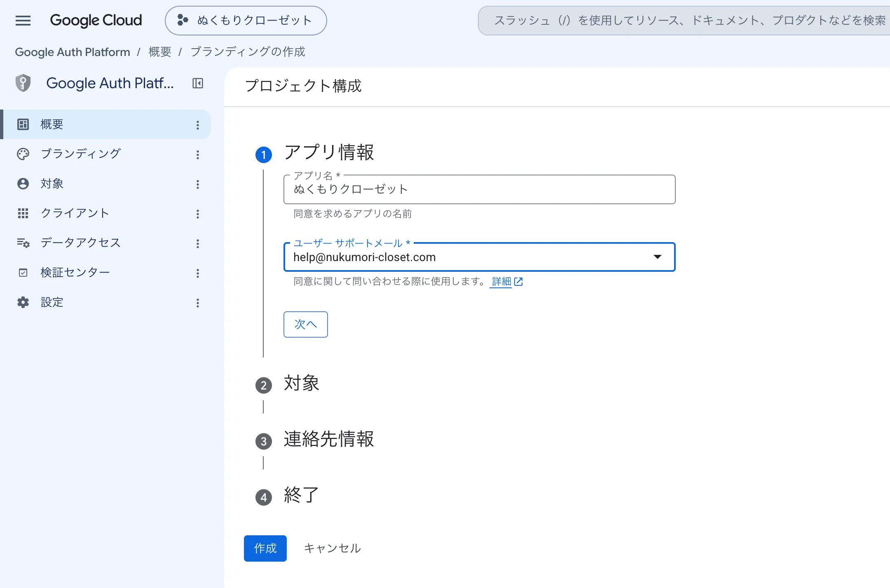Click the キャンセル button
Viewport: 890px width, 588px height.
332,548
